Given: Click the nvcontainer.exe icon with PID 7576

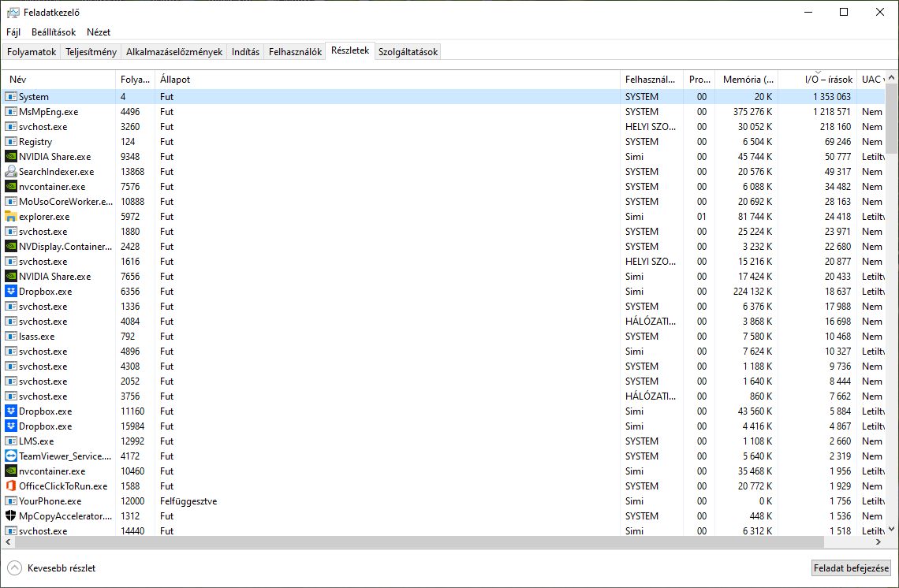Looking at the screenshot, I should (x=10, y=186).
